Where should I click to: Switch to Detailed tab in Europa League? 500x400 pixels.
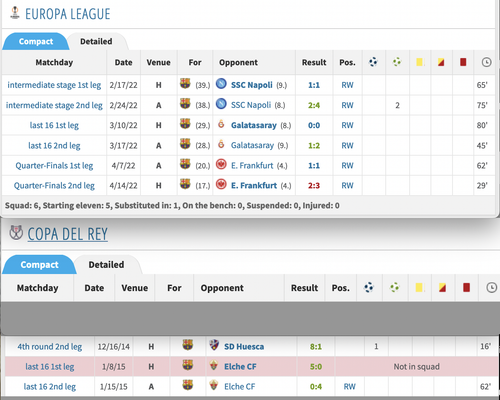pyautogui.click(x=96, y=41)
